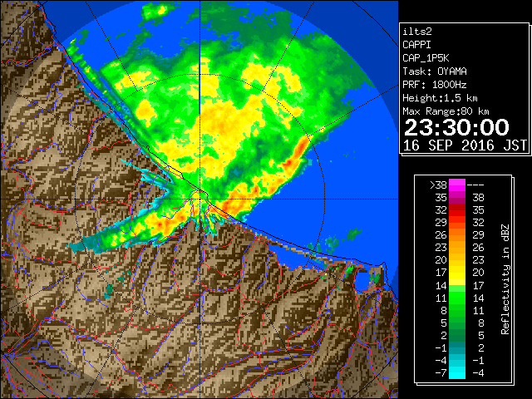The height and width of the screenshot is (399, 532).
Task: Pick the yellow 17–20 dBZ legend swatch
Action: 457,273
